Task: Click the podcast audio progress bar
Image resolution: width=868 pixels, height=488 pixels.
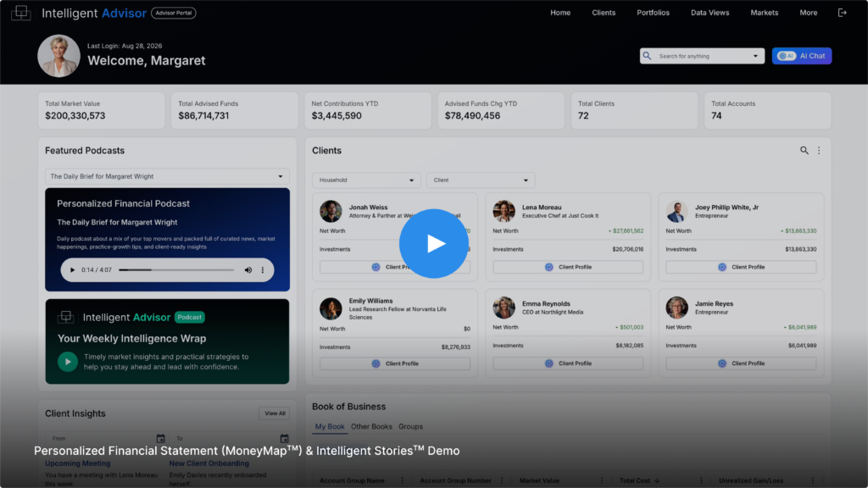Action: pyautogui.click(x=176, y=270)
